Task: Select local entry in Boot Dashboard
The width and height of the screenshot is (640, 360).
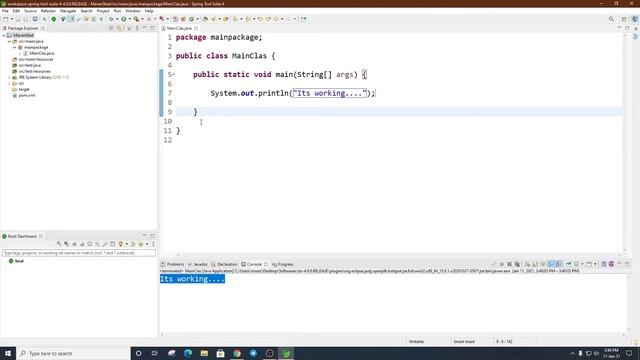Action: [16, 261]
